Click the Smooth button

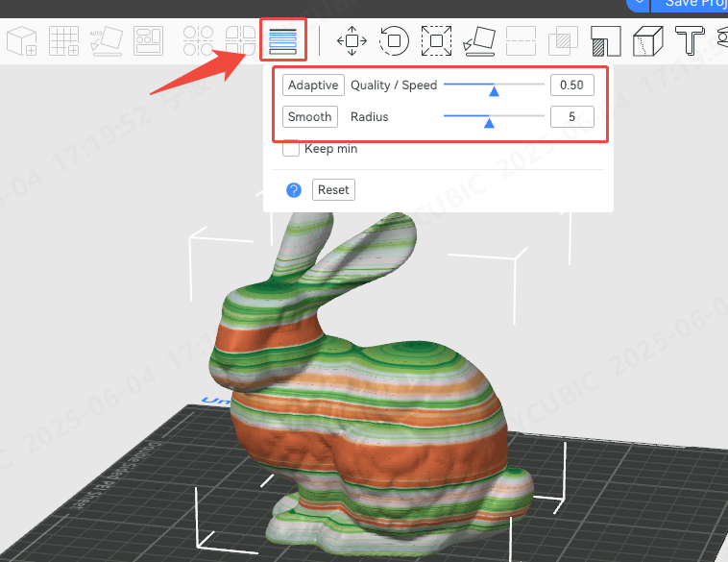click(309, 116)
